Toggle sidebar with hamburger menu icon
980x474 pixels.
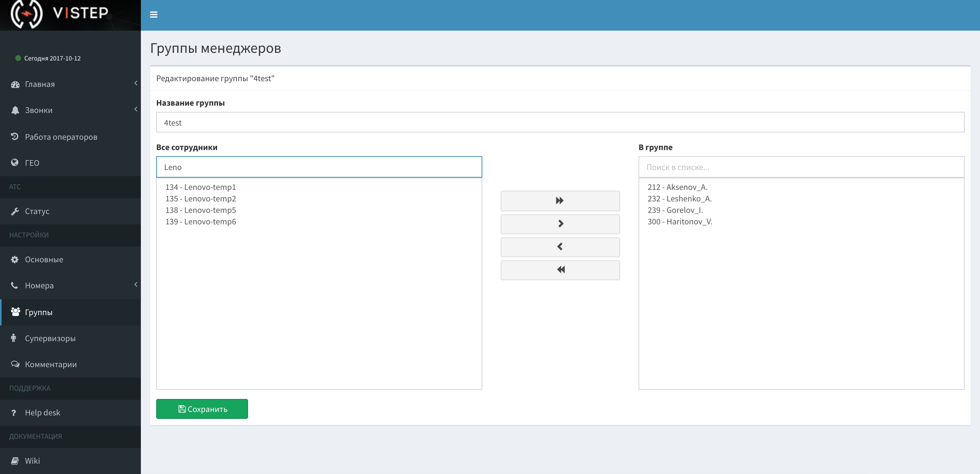154,15
